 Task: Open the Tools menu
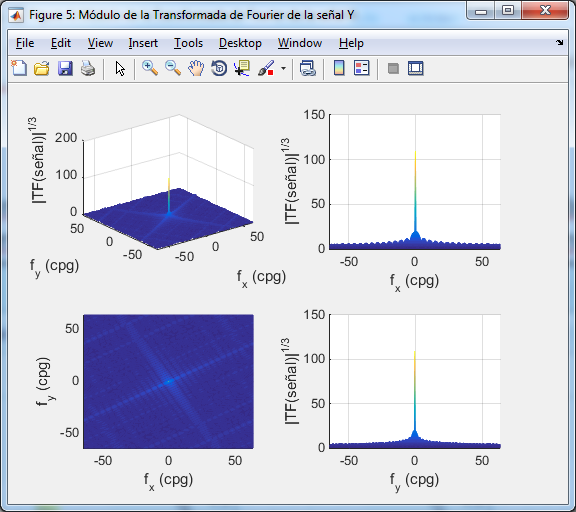click(188, 43)
